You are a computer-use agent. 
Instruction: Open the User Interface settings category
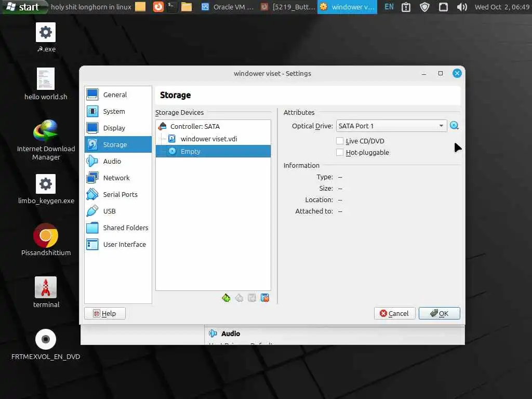118,244
